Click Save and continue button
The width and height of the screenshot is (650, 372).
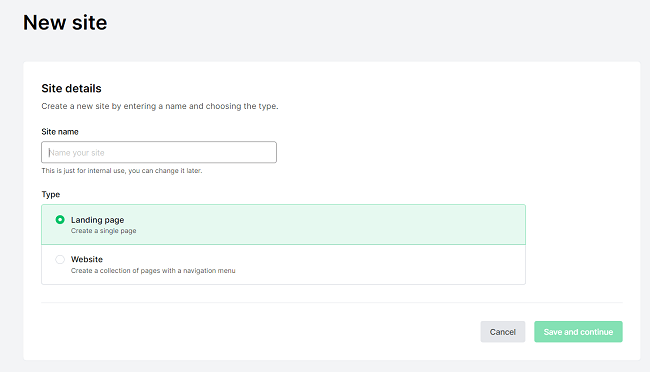coord(578,332)
